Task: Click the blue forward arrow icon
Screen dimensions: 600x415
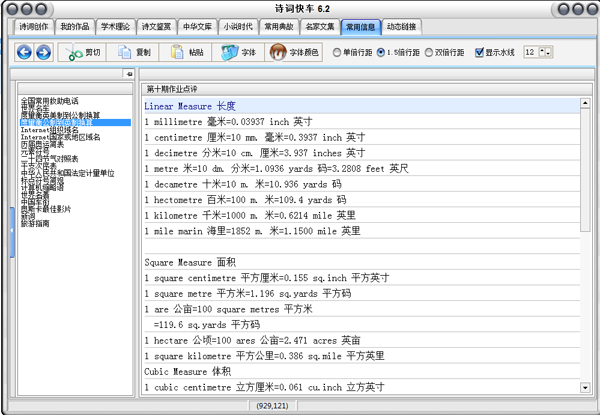Action: pos(43,52)
